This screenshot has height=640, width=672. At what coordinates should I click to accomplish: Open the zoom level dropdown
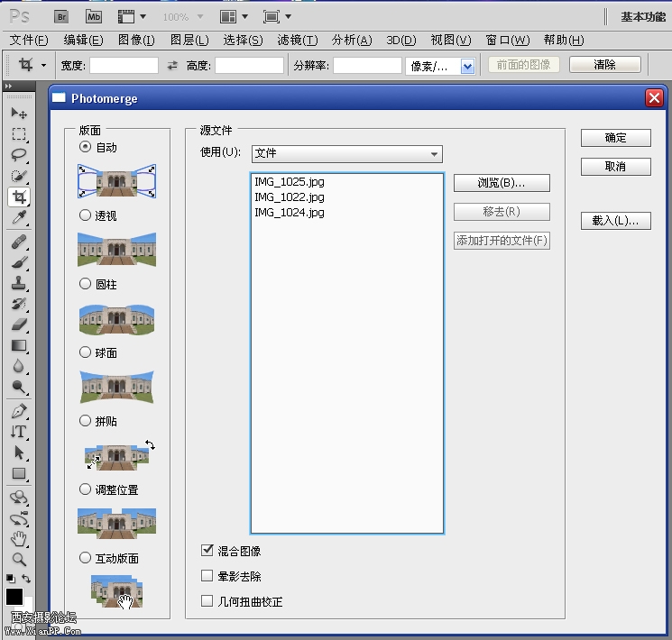(x=199, y=17)
